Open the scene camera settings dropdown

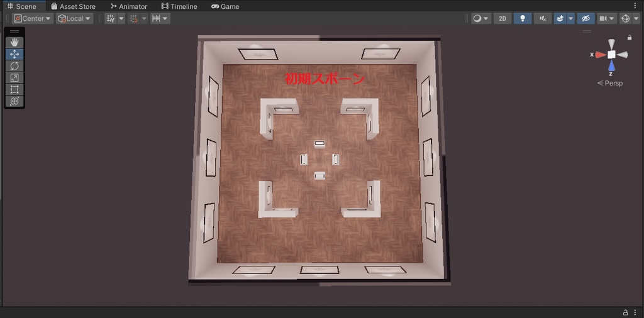tap(607, 18)
